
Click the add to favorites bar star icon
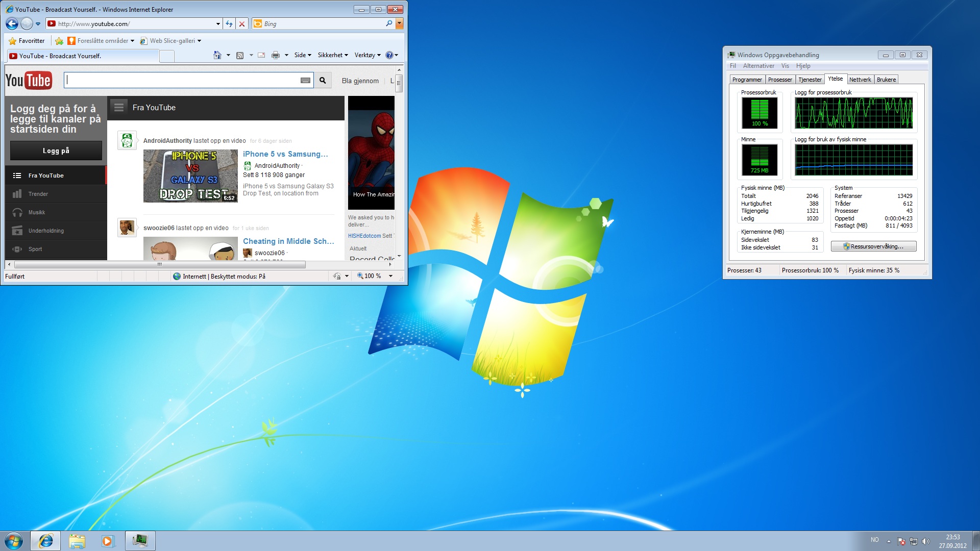click(59, 41)
